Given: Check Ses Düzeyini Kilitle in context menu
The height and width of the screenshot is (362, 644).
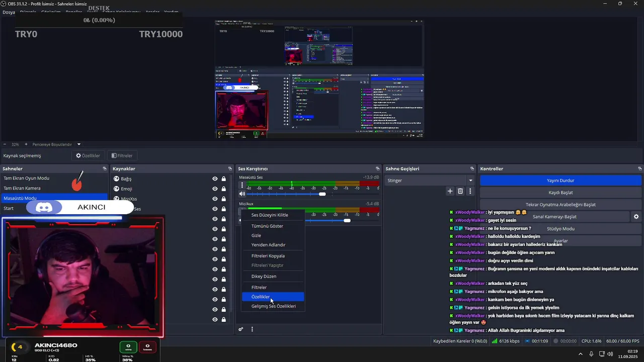Looking at the screenshot, I should pyautogui.click(x=273, y=215).
